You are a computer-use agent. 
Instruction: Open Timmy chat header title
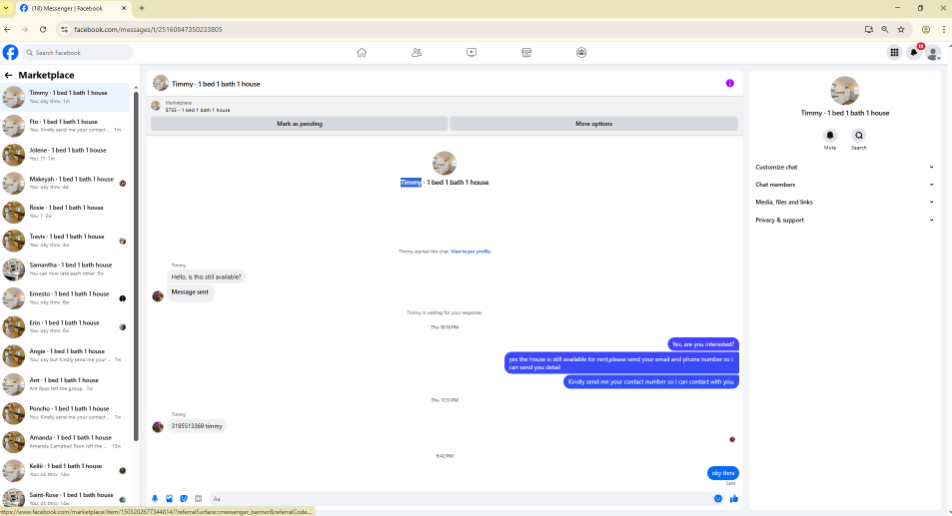click(216, 84)
